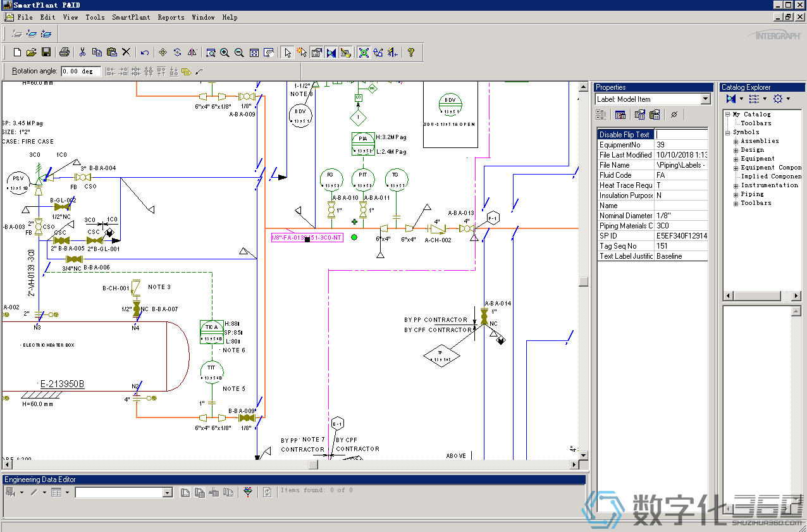Click the Delete X icon
The image size is (807, 532).
coord(126,53)
